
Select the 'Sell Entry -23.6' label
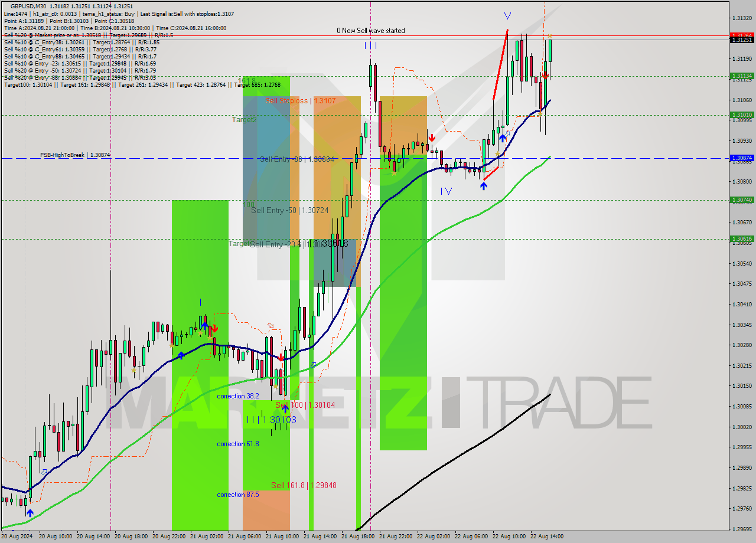coord(276,244)
